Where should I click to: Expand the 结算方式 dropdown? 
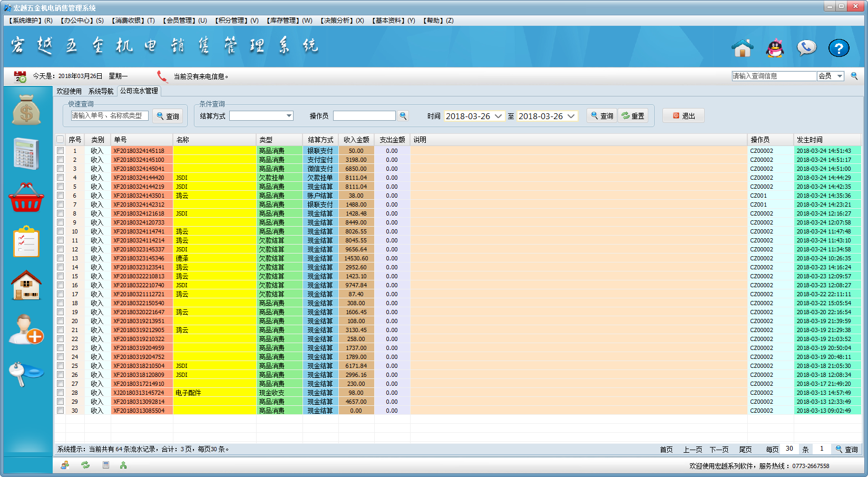pos(289,116)
